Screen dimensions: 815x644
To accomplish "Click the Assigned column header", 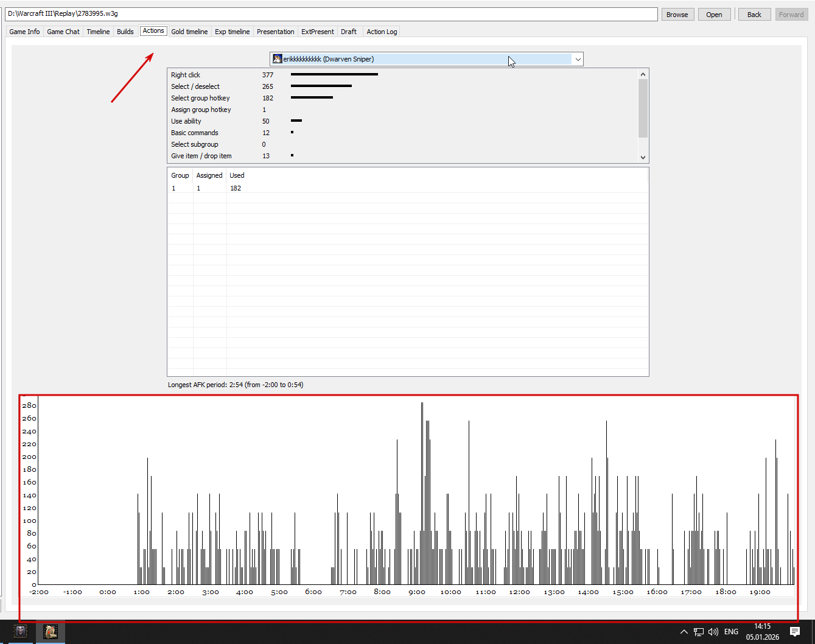I will [x=209, y=175].
